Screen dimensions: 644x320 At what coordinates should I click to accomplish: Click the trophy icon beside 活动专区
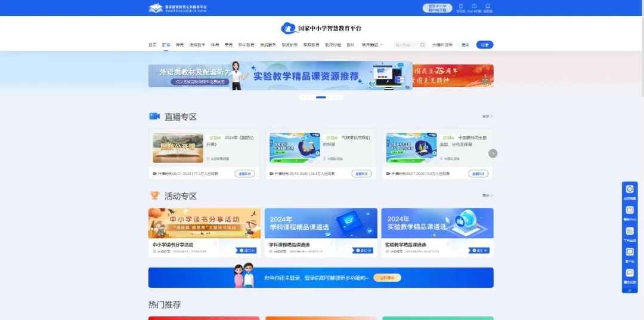154,195
